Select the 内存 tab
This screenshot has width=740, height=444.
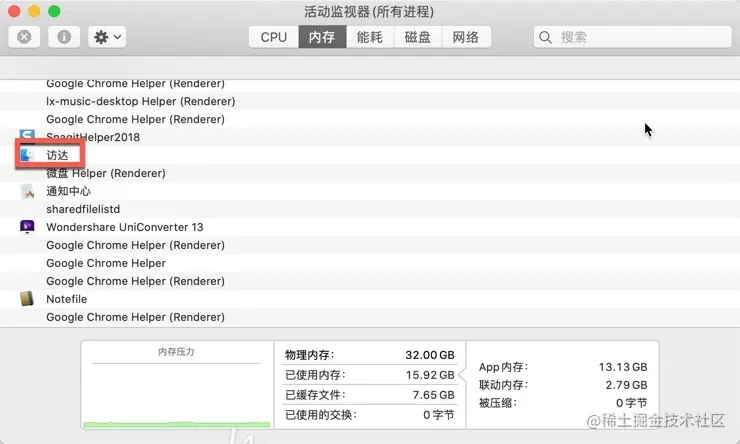[x=322, y=37]
